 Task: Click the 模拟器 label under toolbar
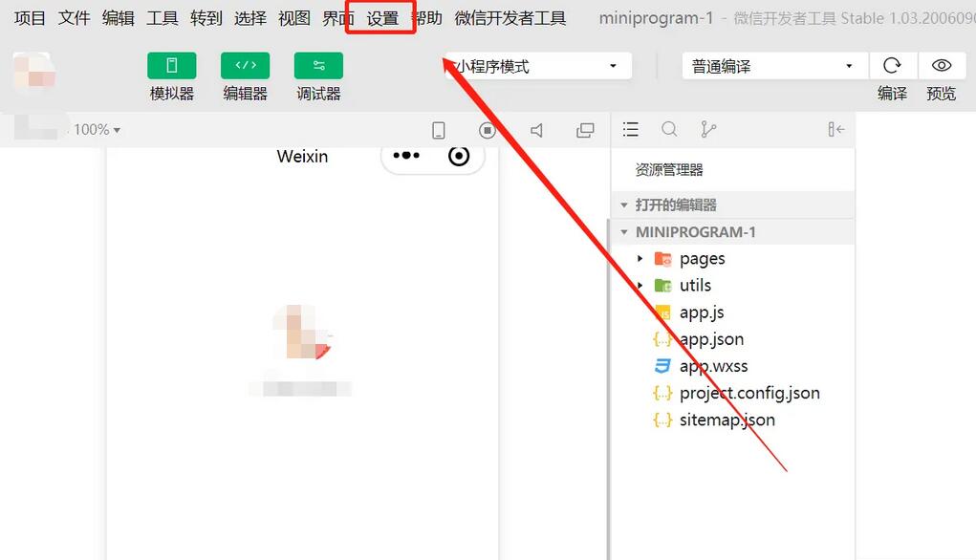click(x=172, y=94)
